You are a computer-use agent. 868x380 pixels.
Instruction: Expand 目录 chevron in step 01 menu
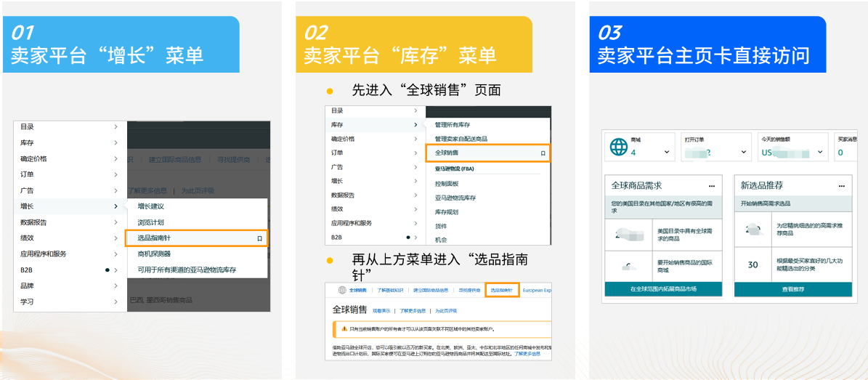click(x=115, y=127)
